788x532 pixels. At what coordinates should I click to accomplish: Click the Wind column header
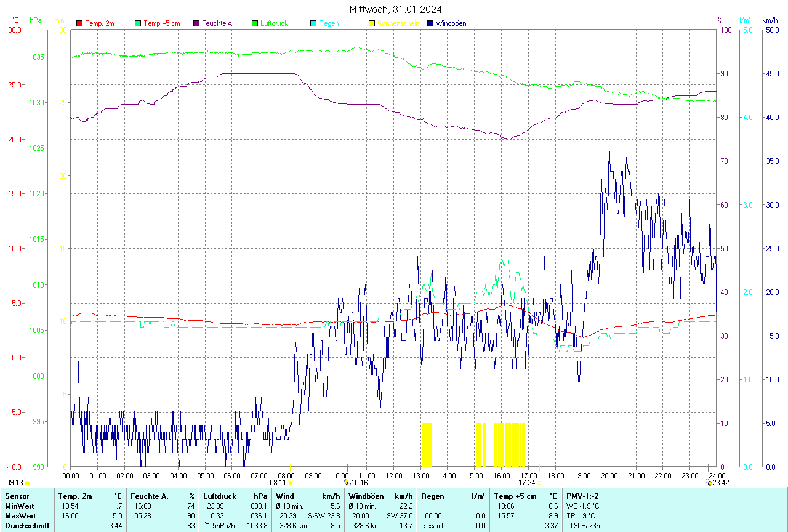tap(285, 496)
